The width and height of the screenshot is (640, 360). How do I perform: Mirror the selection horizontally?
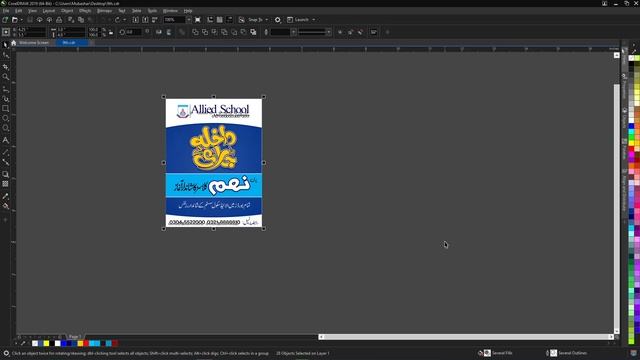159,32
